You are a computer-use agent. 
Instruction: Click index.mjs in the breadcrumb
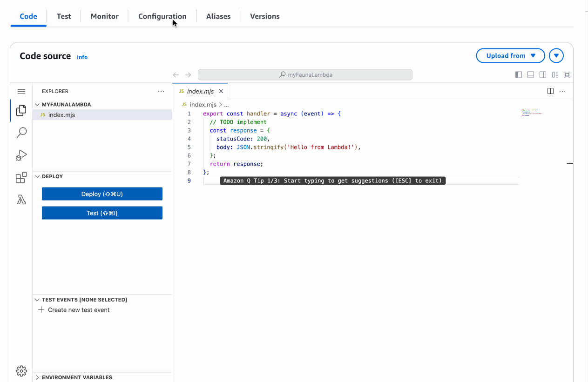tap(203, 105)
